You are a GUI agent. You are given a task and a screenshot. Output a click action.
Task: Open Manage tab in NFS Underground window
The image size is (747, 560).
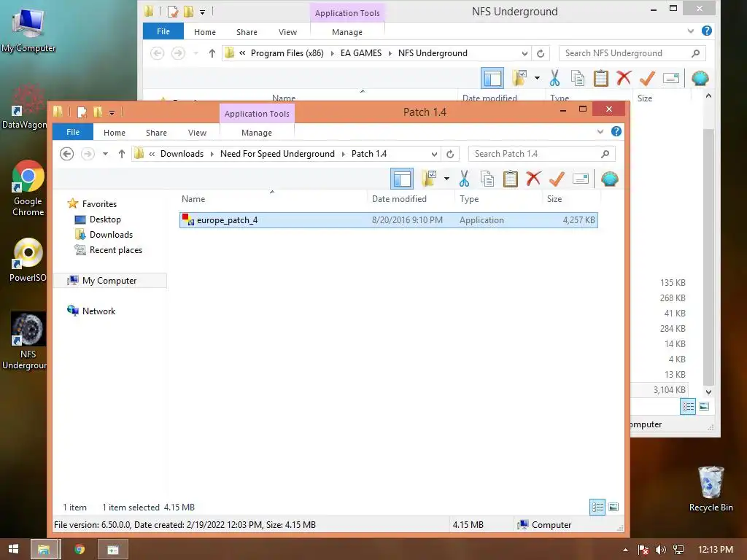click(x=347, y=32)
